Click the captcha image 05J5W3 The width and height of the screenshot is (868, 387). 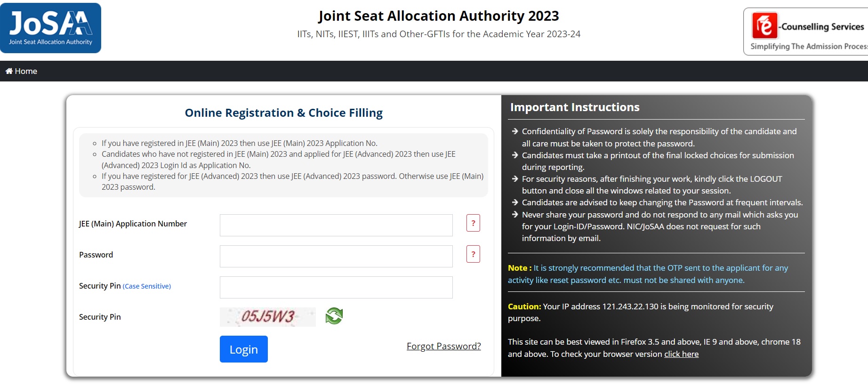point(267,317)
